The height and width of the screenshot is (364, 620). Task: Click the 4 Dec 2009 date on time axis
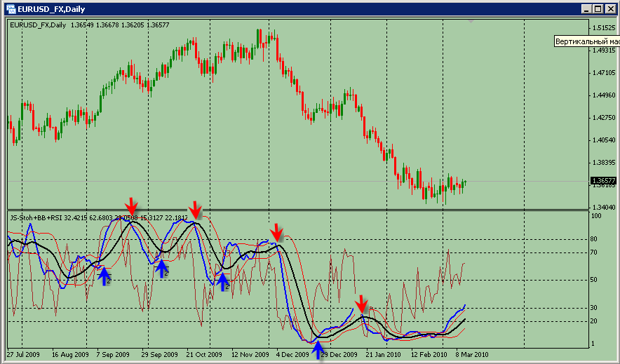coord(292,355)
